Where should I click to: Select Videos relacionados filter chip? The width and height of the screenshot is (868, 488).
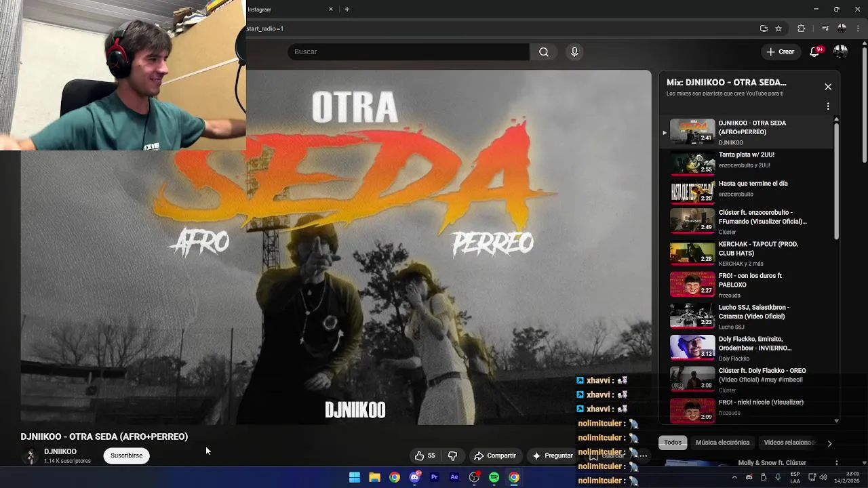(x=789, y=443)
